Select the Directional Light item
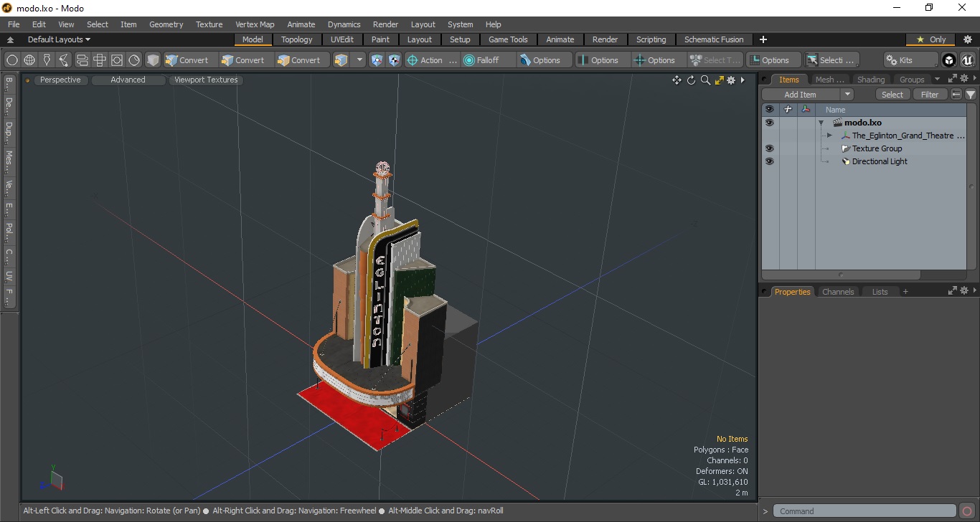The height and width of the screenshot is (522, 980). coord(880,161)
